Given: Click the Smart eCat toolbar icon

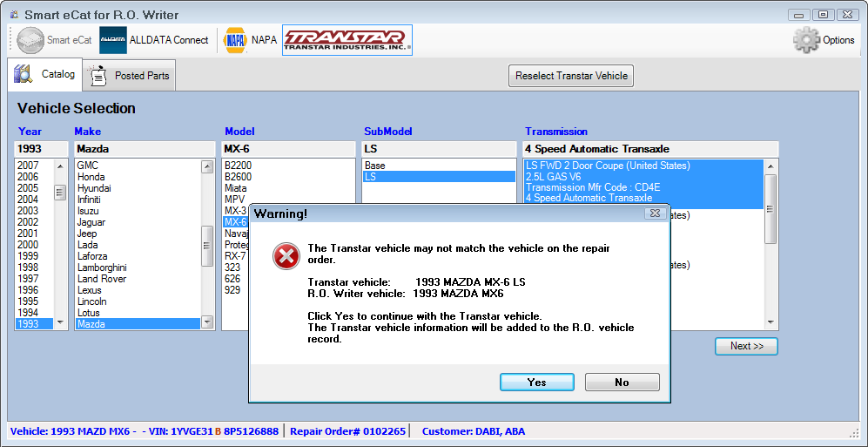Looking at the screenshot, I should [x=31, y=40].
